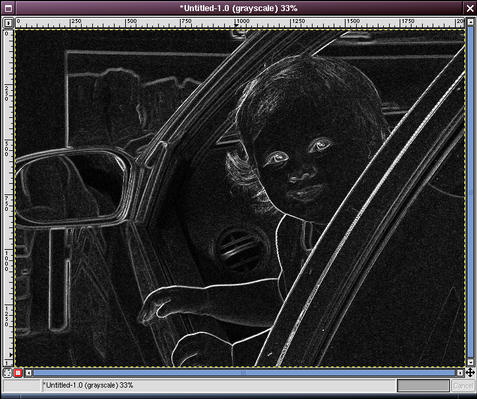Image resolution: width=477 pixels, height=399 pixels.
Task: Open the navigation preview cross-arrows icon
Action: pos(470,373)
